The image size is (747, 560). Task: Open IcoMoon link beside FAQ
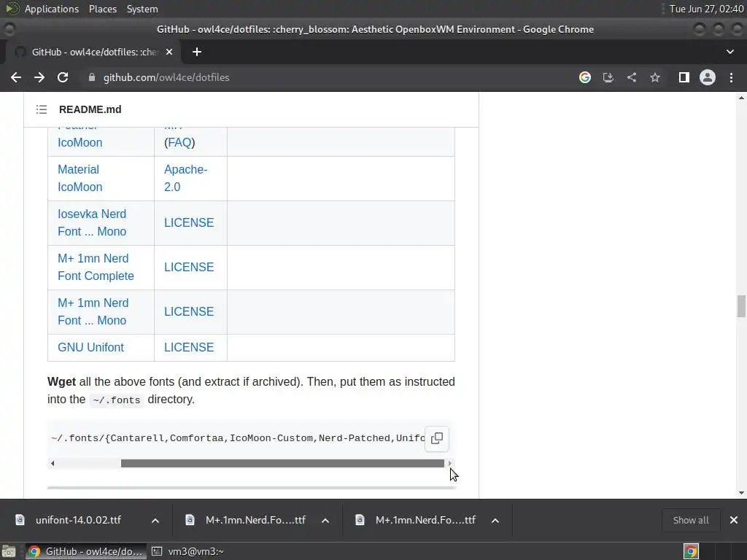tap(80, 142)
